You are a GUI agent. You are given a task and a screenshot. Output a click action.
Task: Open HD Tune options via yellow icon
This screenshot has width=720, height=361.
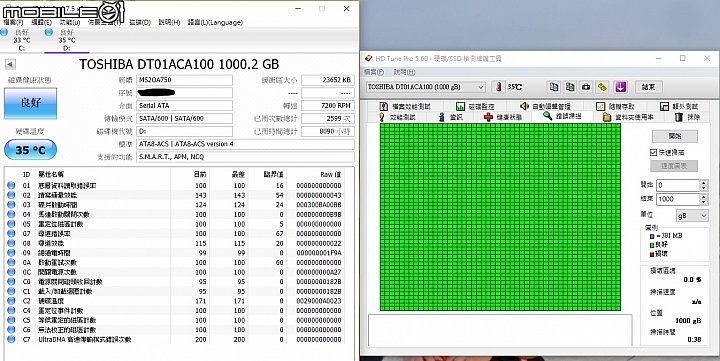click(602, 87)
